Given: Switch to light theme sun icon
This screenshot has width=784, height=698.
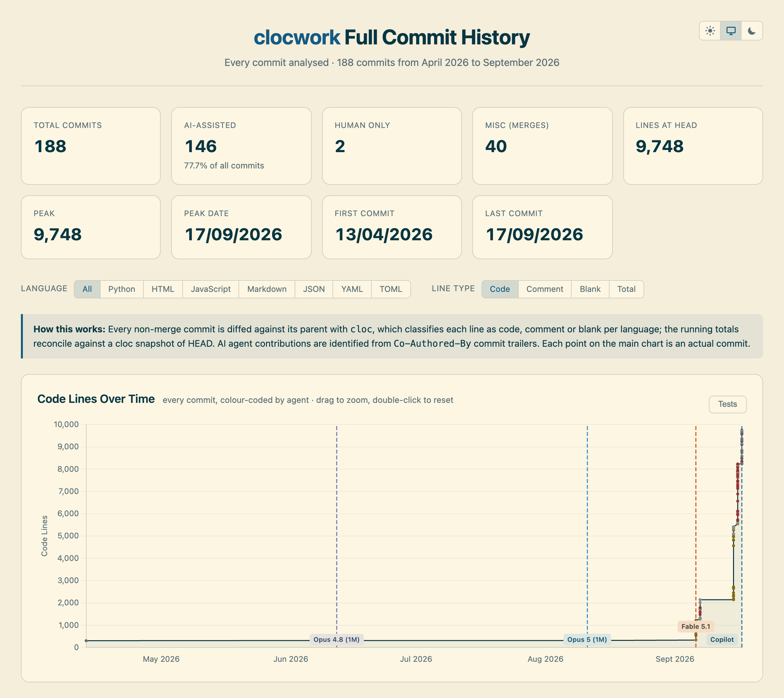Looking at the screenshot, I should click(x=710, y=31).
